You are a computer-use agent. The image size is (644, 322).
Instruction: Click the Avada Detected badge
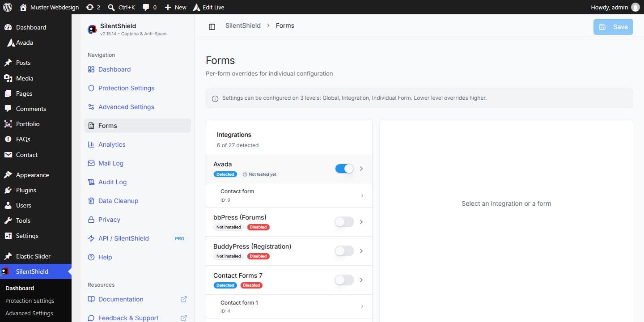[225, 174]
